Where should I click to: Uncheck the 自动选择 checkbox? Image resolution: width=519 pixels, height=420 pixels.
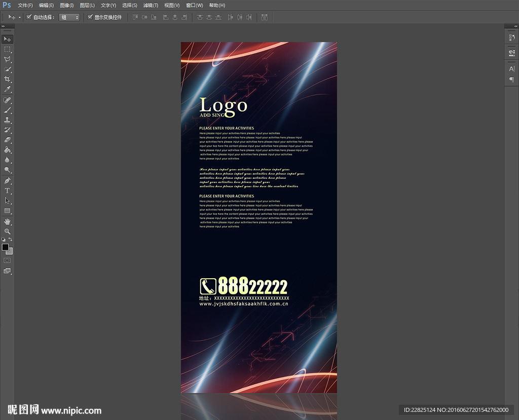[x=29, y=17]
